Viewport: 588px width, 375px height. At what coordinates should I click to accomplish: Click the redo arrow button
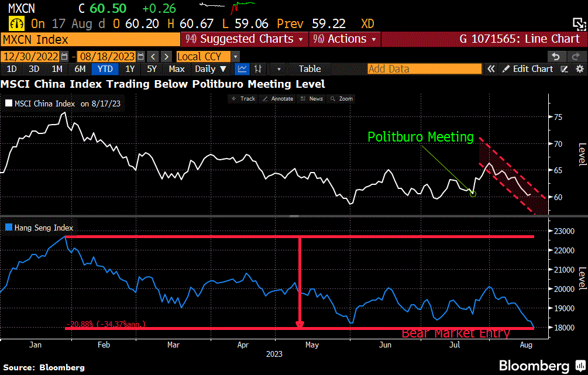(576, 57)
